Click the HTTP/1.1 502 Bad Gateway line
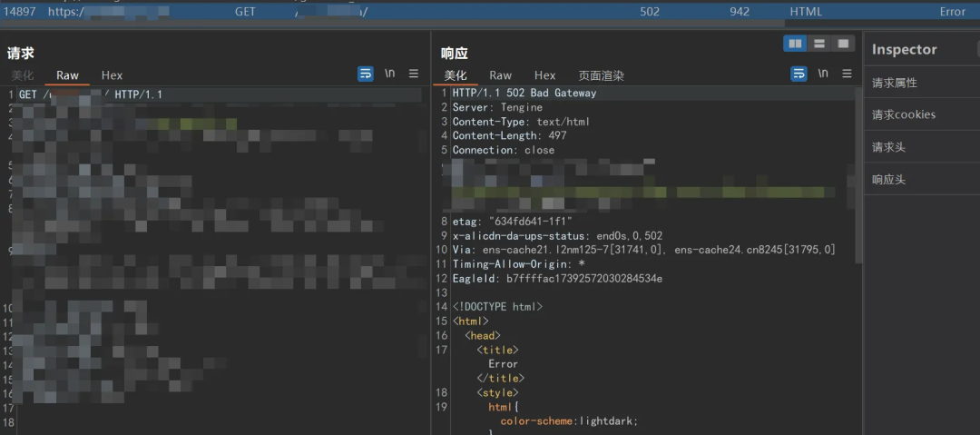 point(524,94)
